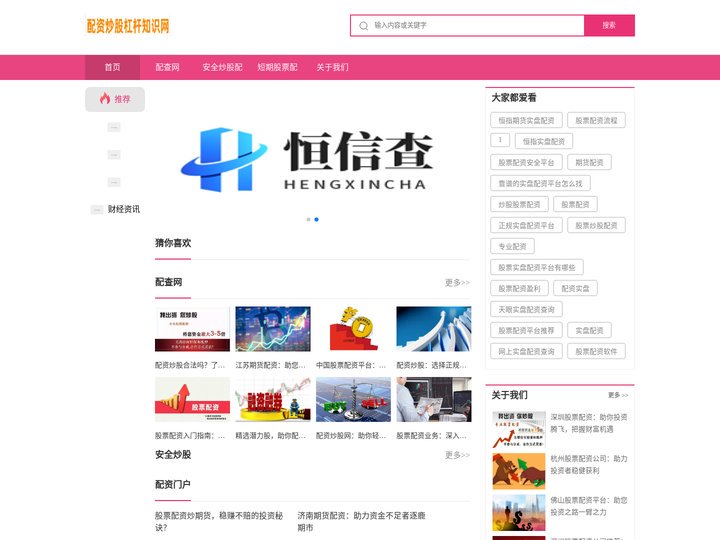Click the 股票配资平台推荐 tag
Viewport: 720px width, 540px height.
pyautogui.click(x=526, y=331)
